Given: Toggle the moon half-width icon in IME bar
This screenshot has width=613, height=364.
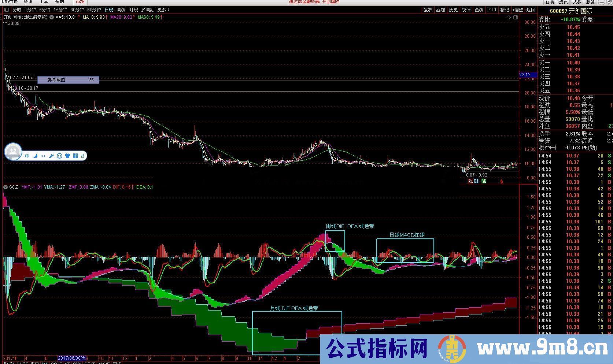Looking at the screenshot, I should (x=36, y=156).
